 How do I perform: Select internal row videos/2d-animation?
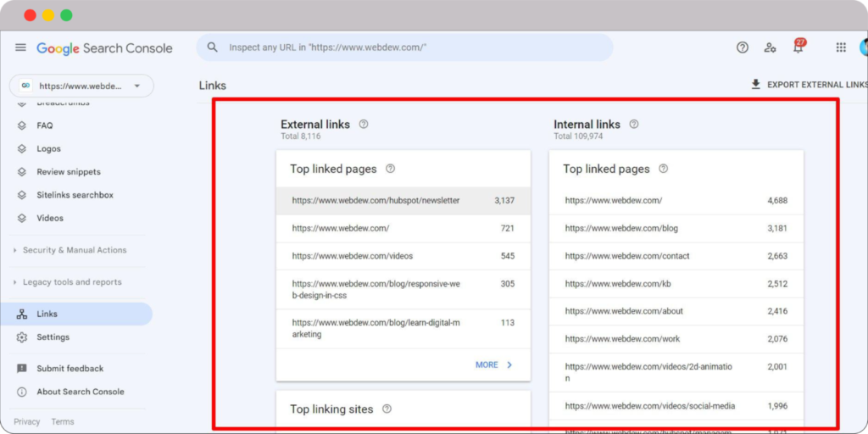[676, 373]
